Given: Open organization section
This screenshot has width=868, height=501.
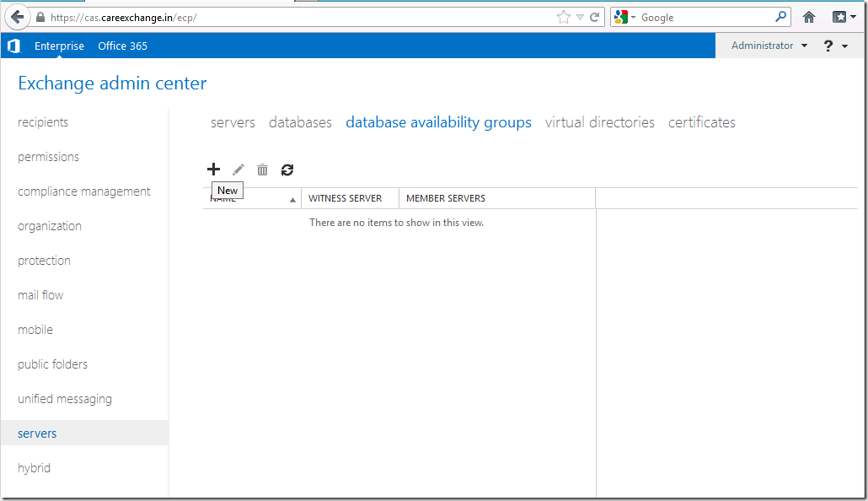Looking at the screenshot, I should (49, 226).
